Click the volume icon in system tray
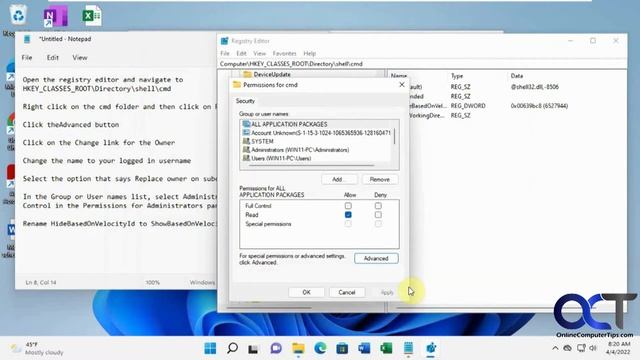The height and width of the screenshot is (360, 640). click(x=593, y=348)
